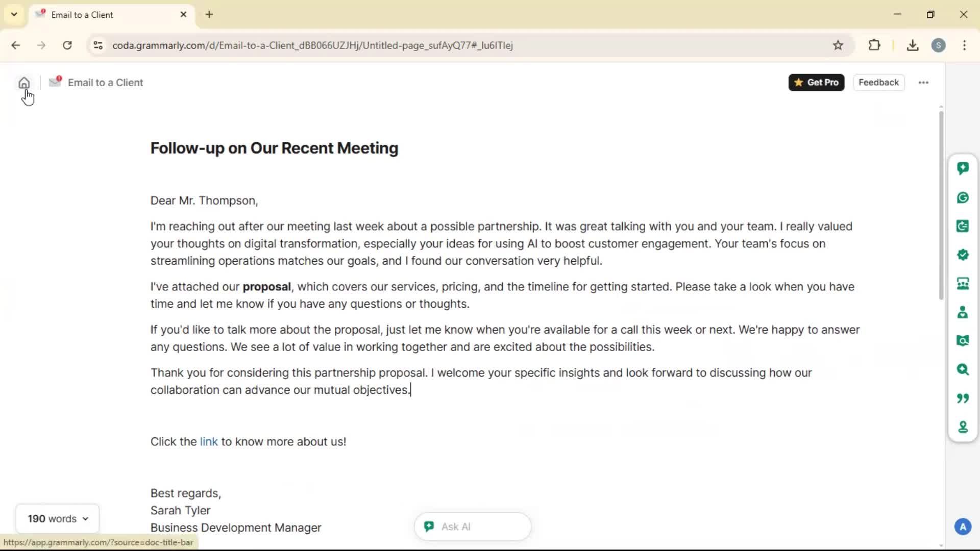This screenshot has width=980, height=551.
Task: Click the stamp icon in sidebar
Action: (x=963, y=427)
